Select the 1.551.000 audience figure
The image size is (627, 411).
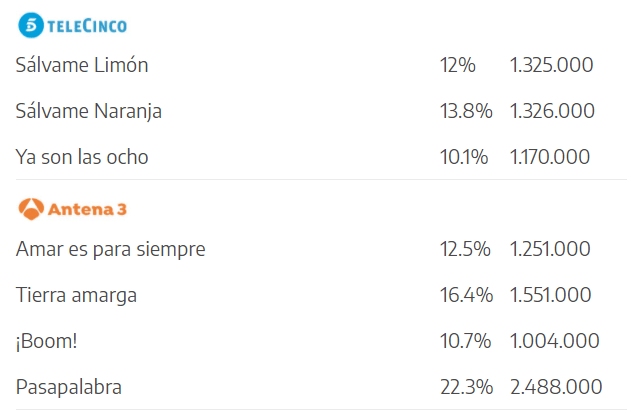coord(551,295)
